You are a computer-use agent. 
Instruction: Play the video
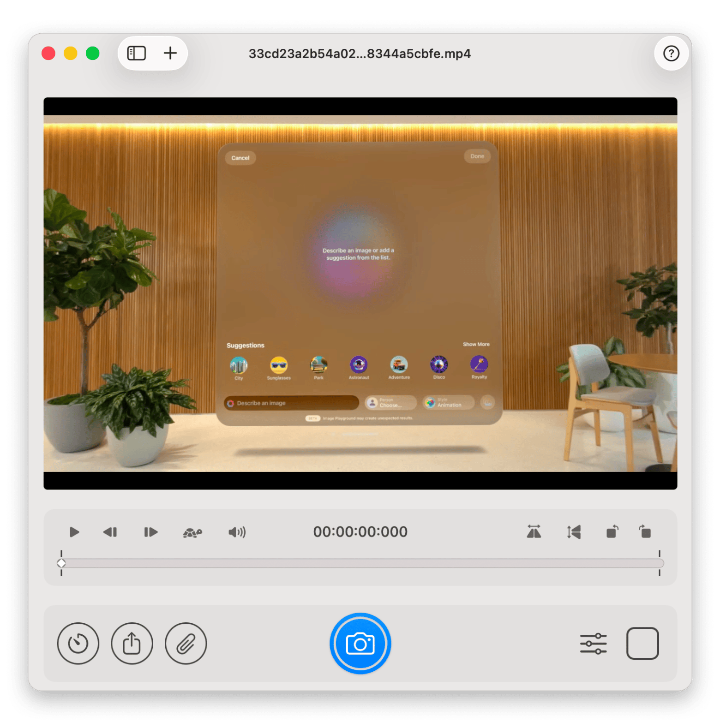pos(74,532)
